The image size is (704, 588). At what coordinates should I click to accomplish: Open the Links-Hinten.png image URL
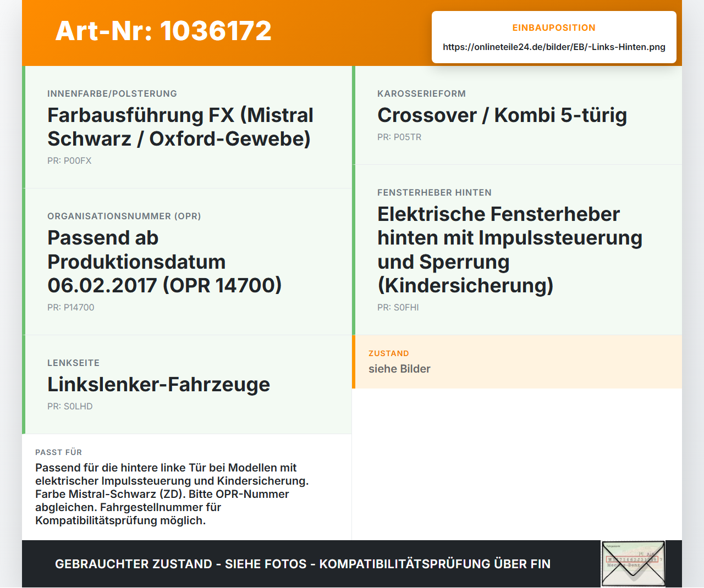pos(554,47)
